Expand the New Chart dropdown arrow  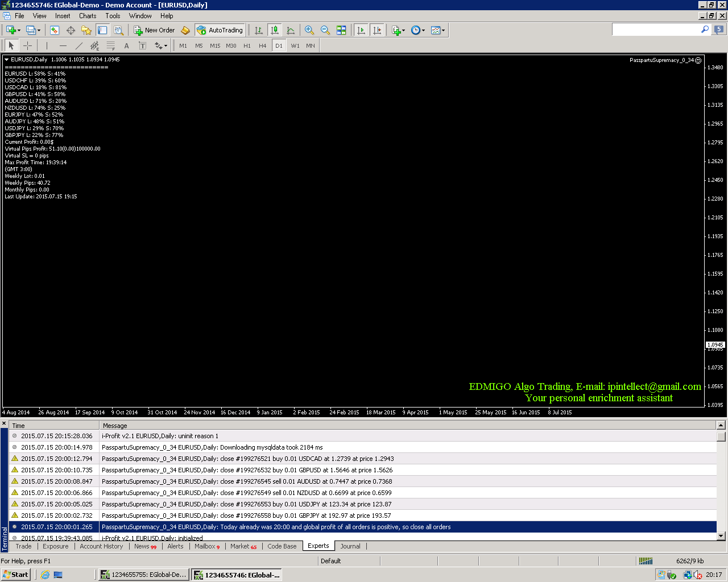[x=19, y=31]
